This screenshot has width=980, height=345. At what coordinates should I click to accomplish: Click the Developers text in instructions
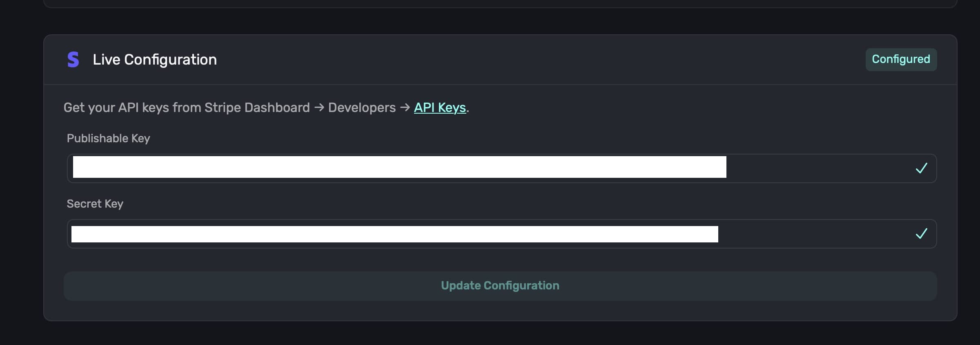(x=362, y=108)
